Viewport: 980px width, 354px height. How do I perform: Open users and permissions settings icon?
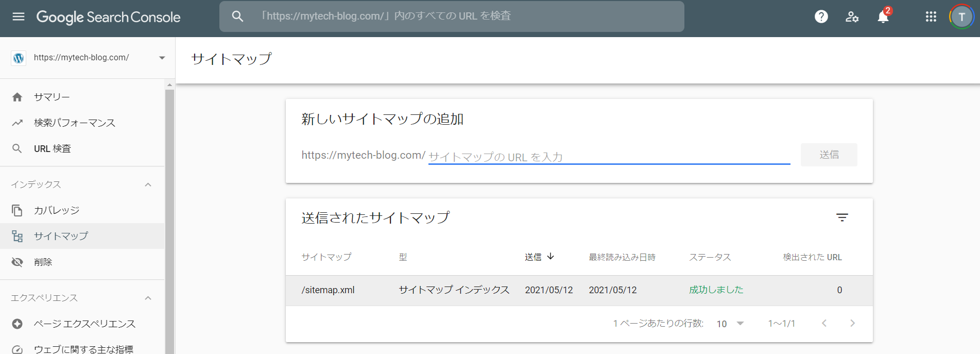point(852,16)
